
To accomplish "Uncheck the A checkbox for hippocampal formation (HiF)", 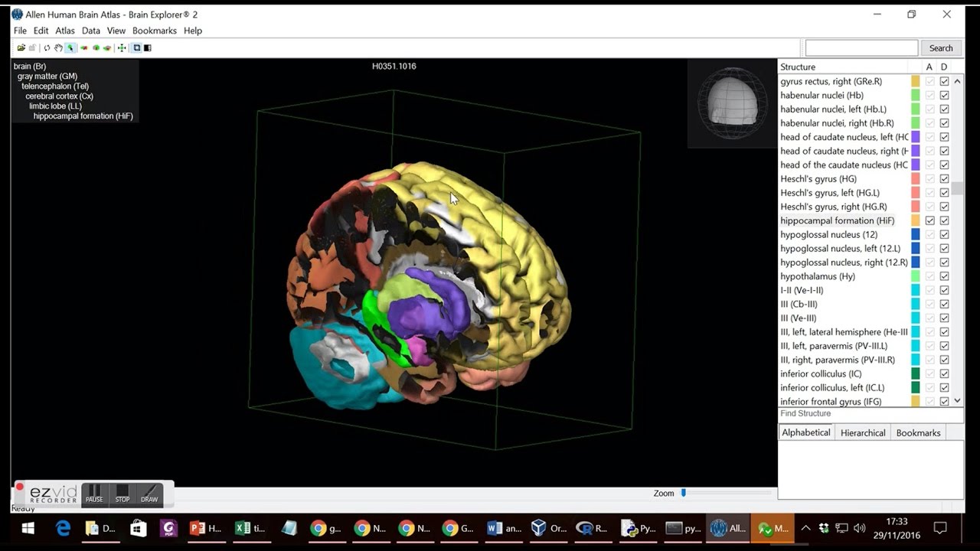I will [x=930, y=220].
